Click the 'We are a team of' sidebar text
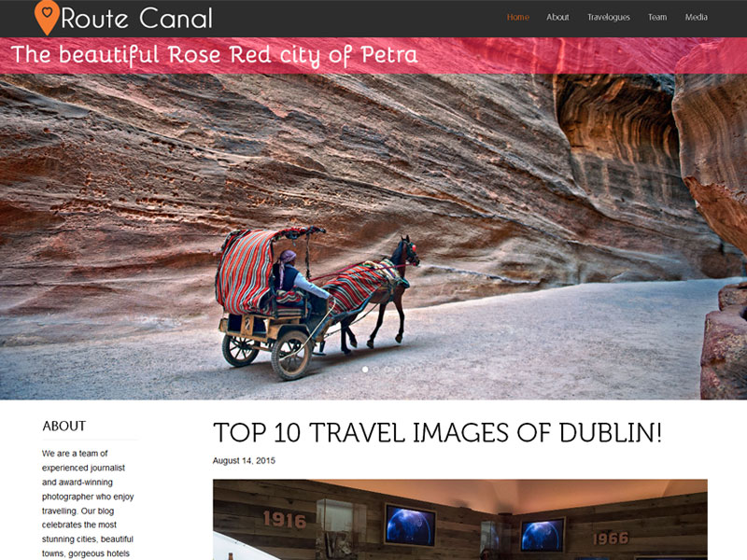The image size is (747, 560). point(75,454)
